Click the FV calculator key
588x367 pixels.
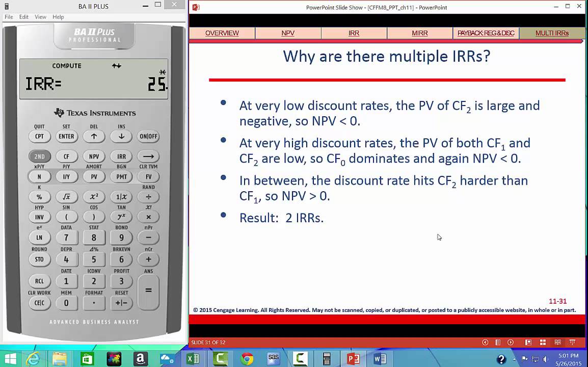pos(148,177)
